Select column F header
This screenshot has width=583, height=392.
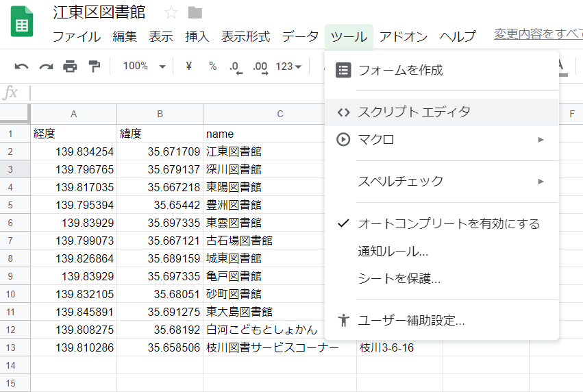(x=572, y=114)
